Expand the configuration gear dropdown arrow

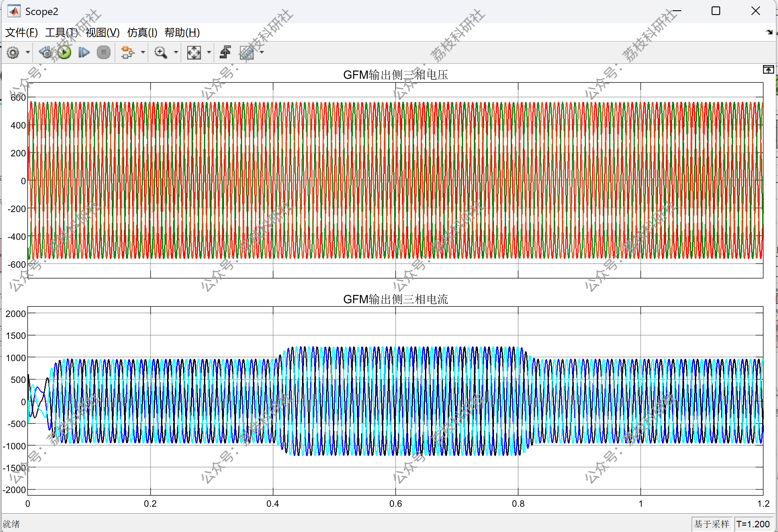28,53
